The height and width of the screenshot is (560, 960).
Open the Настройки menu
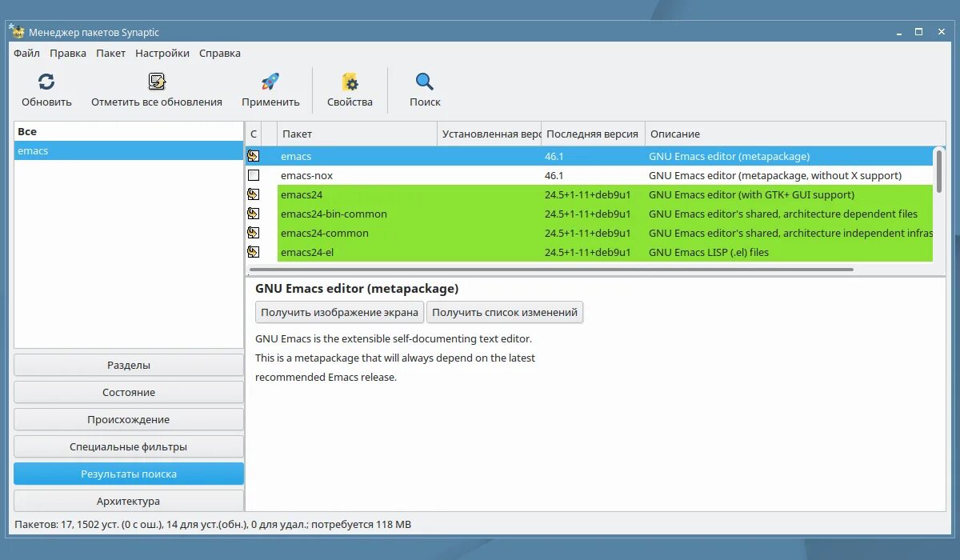click(x=162, y=54)
